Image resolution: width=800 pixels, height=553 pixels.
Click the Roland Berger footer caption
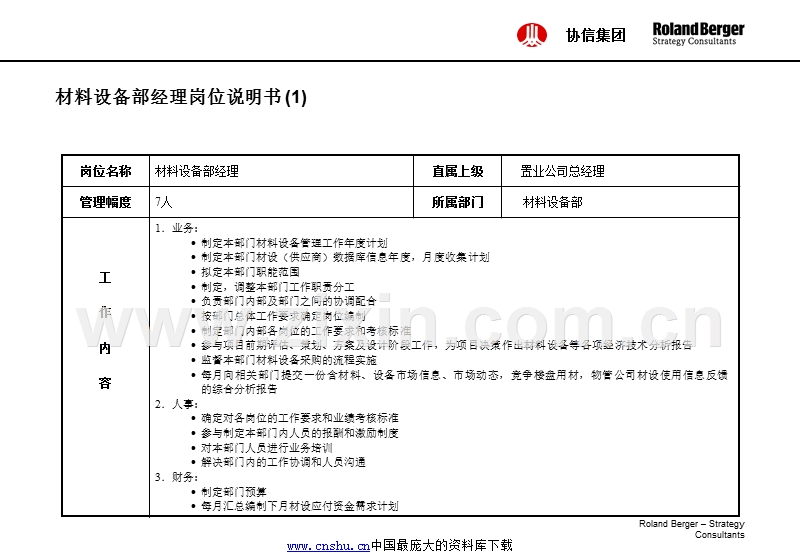[691, 529]
